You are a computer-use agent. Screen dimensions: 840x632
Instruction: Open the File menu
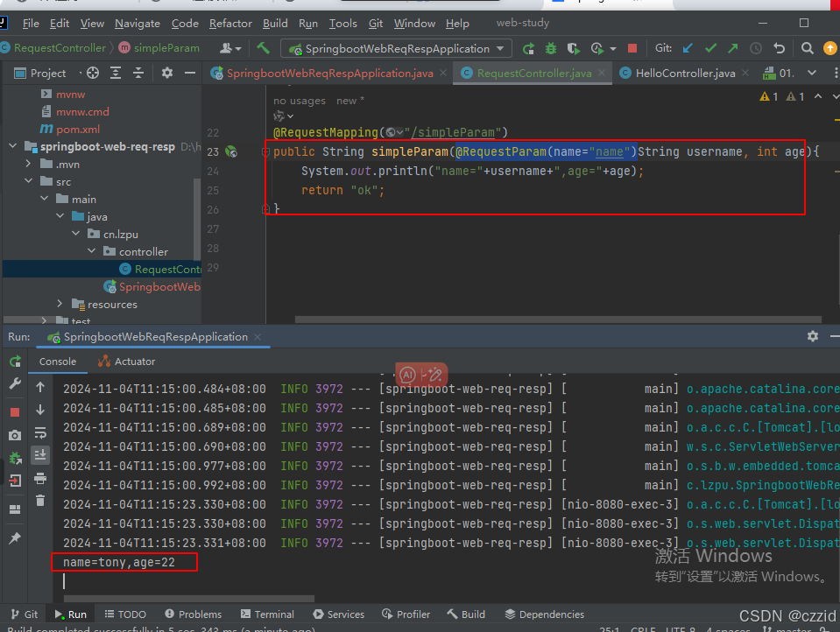click(31, 24)
